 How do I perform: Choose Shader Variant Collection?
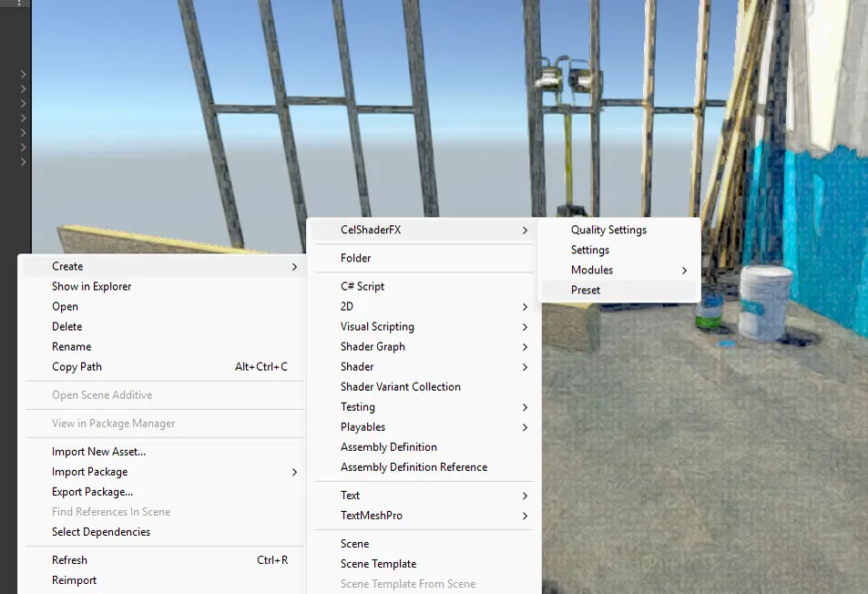point(424,387)
